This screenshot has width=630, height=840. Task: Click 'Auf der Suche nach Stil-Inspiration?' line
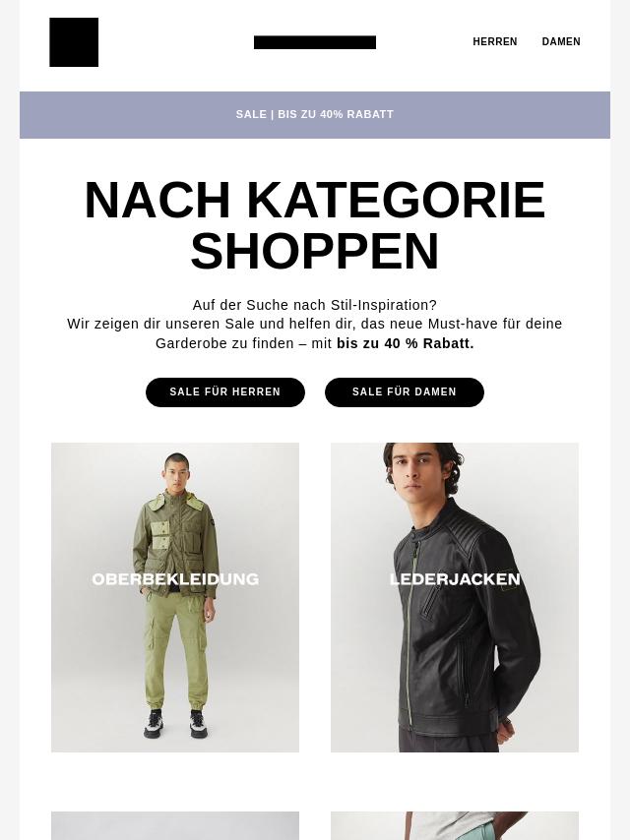pyautogui.click(x=315, y=305)
